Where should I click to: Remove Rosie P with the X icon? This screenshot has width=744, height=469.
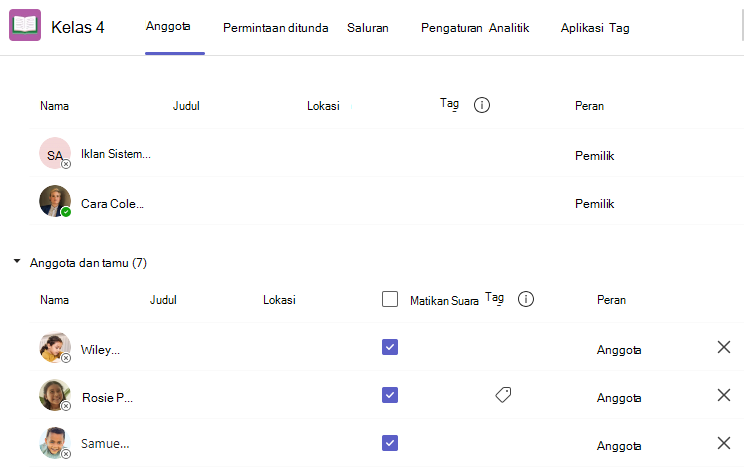pos(724,395)
